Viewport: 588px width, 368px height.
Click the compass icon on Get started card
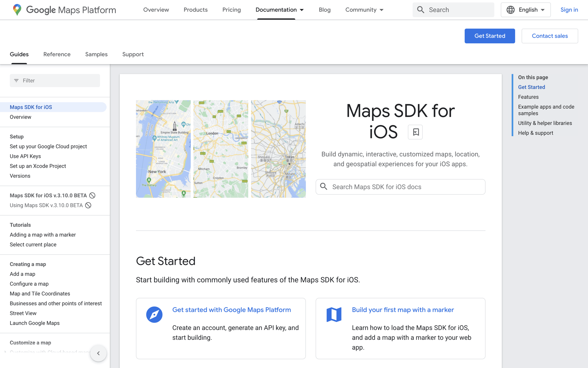(154, 315)
